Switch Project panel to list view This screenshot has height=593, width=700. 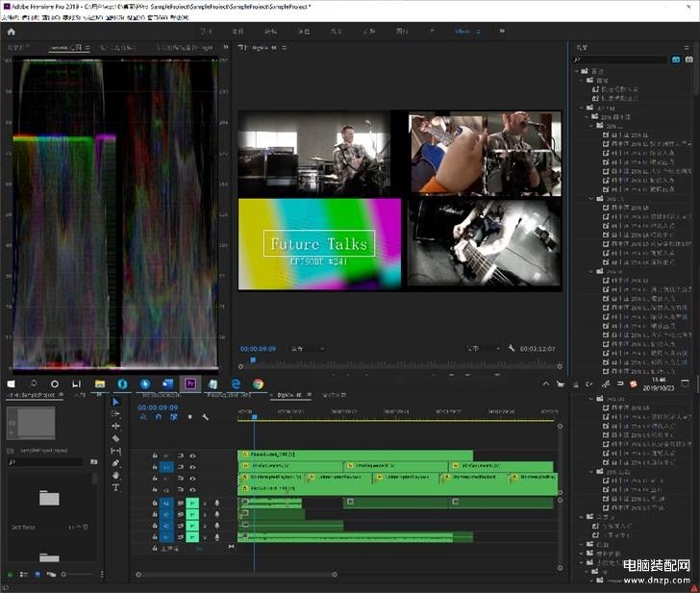tap(24, 575)
